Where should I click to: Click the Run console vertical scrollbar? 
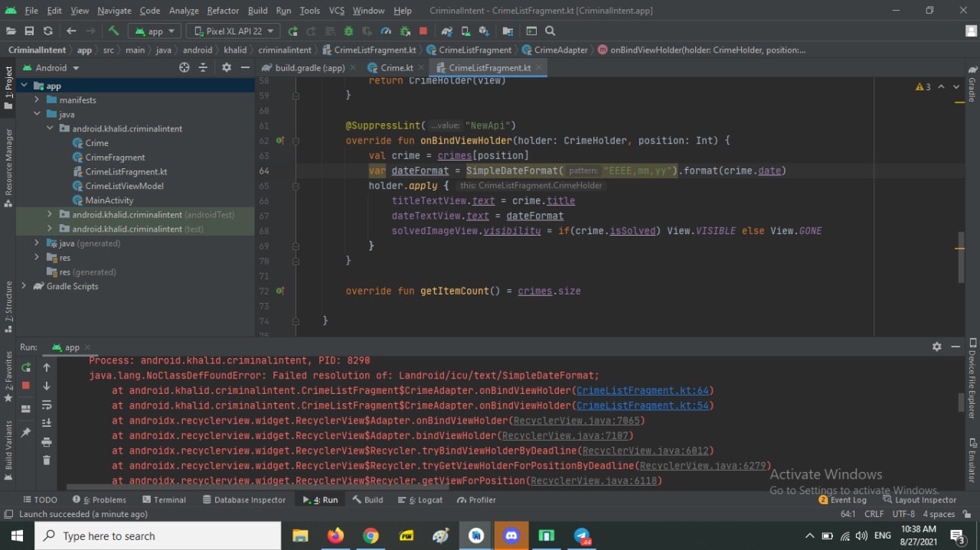click(962, 402)
